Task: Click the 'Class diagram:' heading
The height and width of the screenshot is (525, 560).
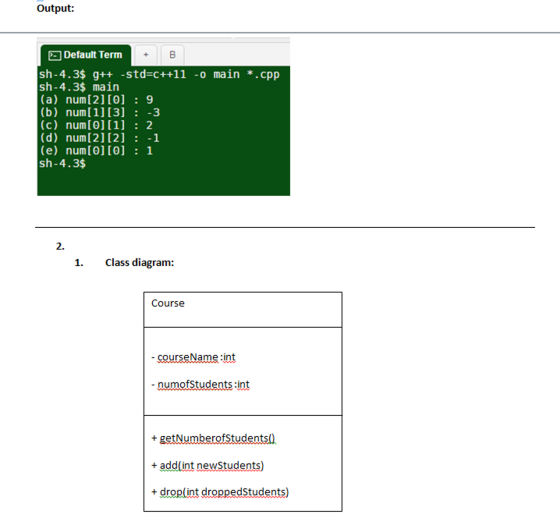Action: (140, 262)
